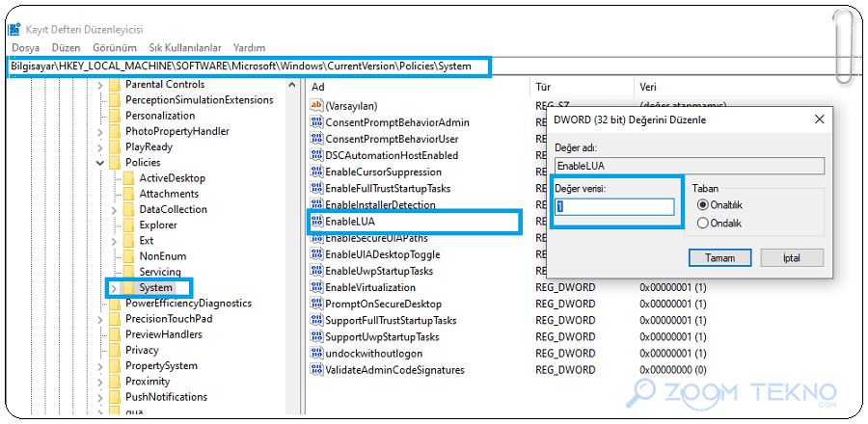Expand the Parental Controls tree node

coord(99,85)
